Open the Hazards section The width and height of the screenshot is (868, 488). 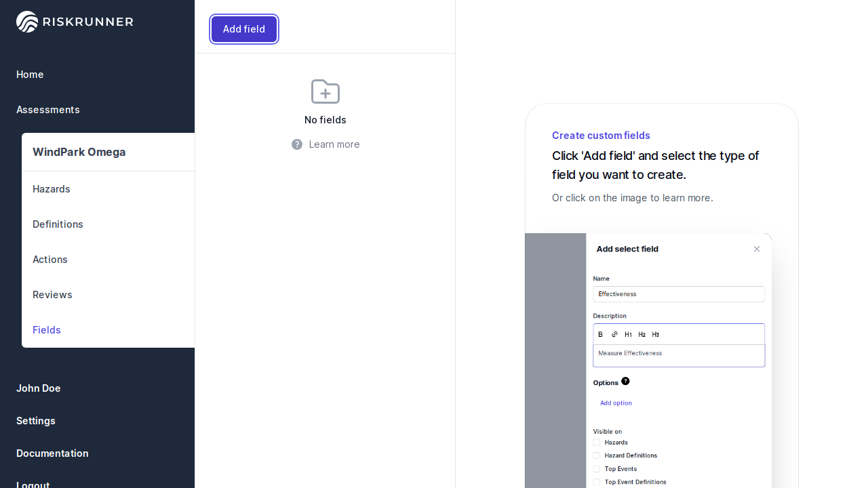click(x=52, y=189)
